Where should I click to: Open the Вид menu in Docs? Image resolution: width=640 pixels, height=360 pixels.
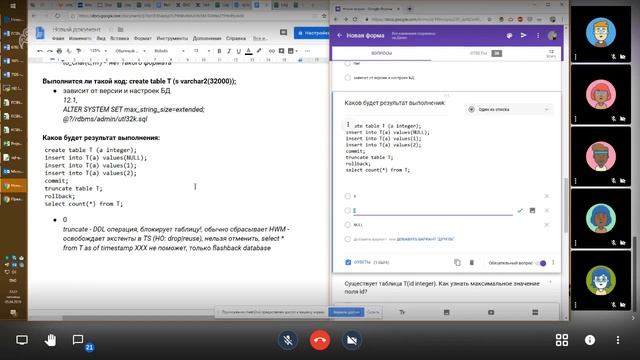pyautogui.click(x=101, y=38)
